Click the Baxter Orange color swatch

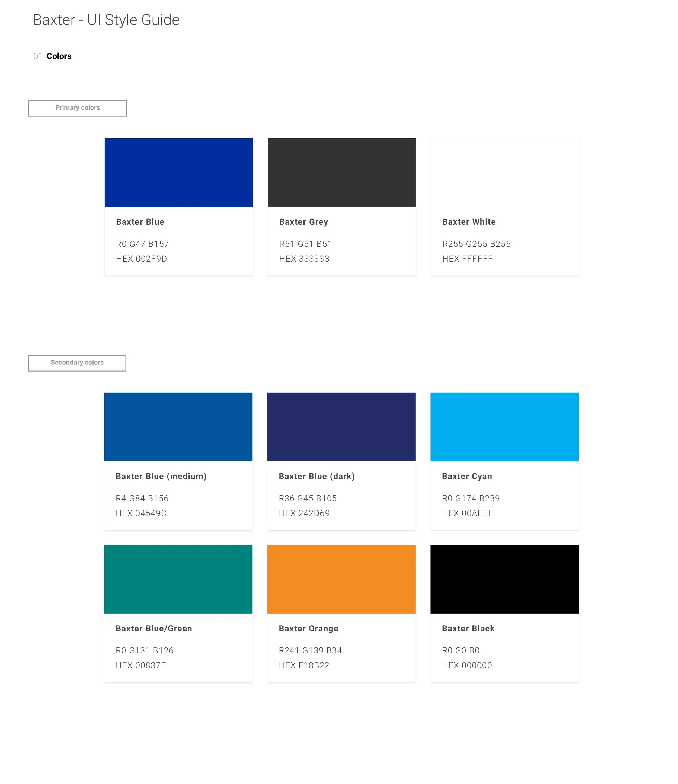[x=341, y=579]
